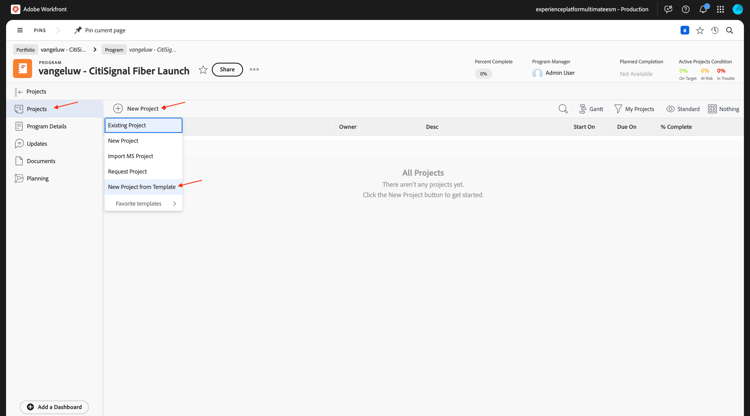Click the Not Available planned completion value
This screenshot has height=416, width=750.
pos(636,74)
